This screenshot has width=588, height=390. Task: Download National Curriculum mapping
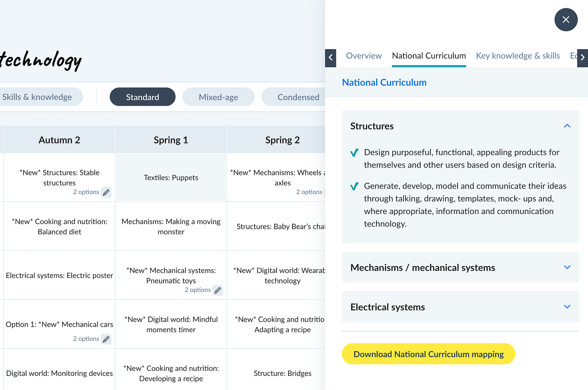(x=429, y=354)
